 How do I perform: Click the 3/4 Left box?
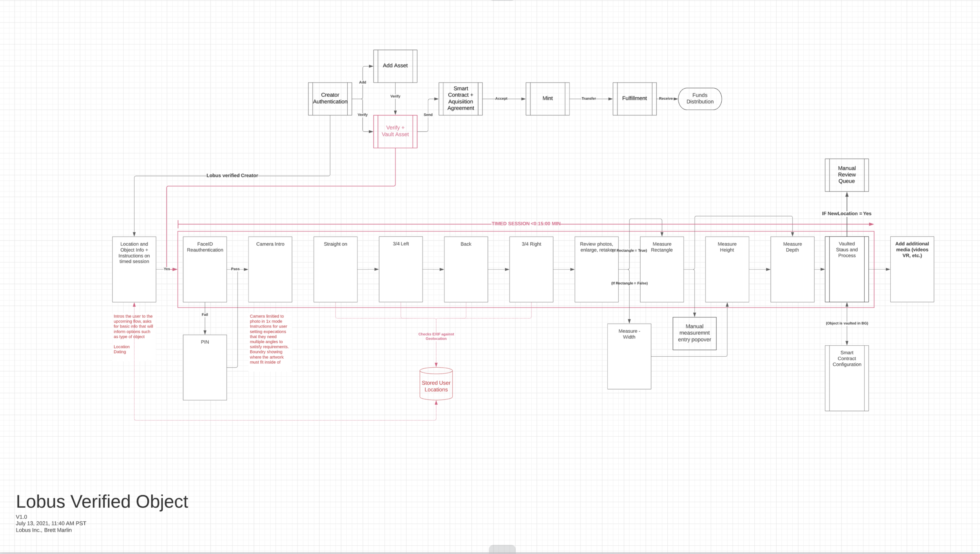(x=401, y=269)
